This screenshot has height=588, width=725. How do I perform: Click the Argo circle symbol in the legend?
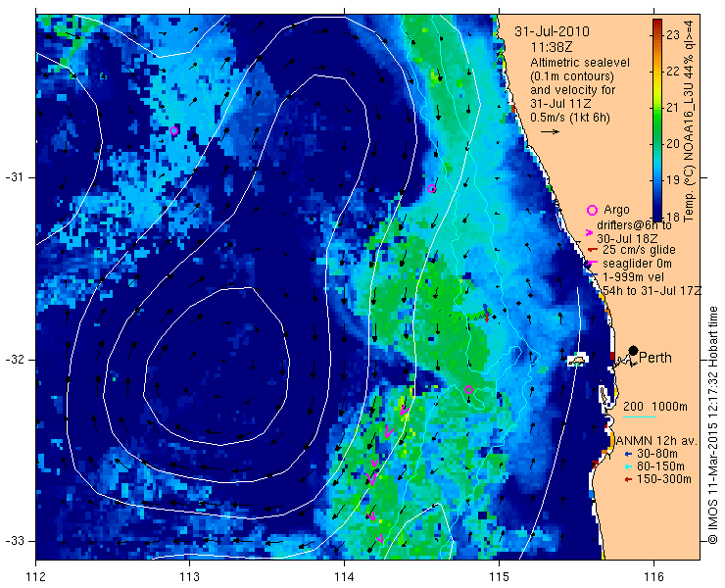pyautogui.click(x=592, y=210)
